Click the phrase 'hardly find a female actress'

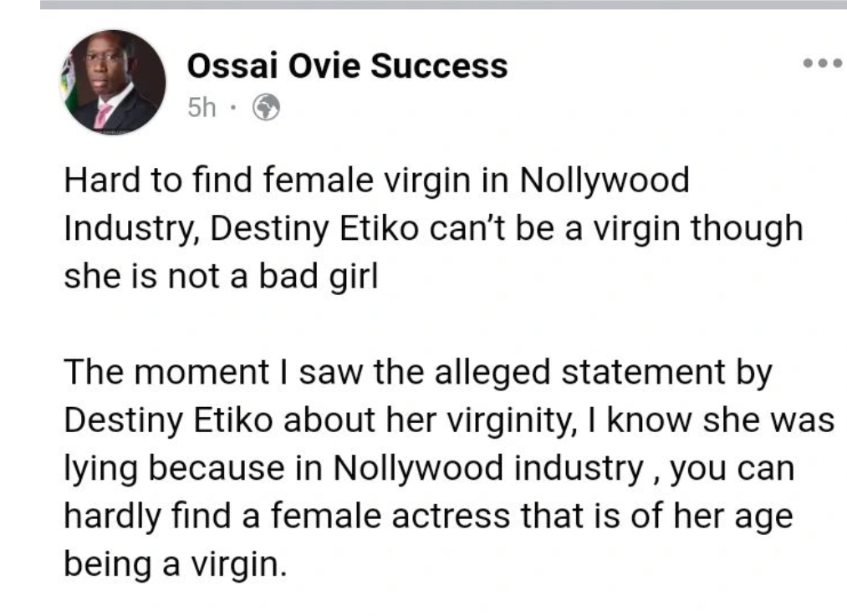coord(287,516)
